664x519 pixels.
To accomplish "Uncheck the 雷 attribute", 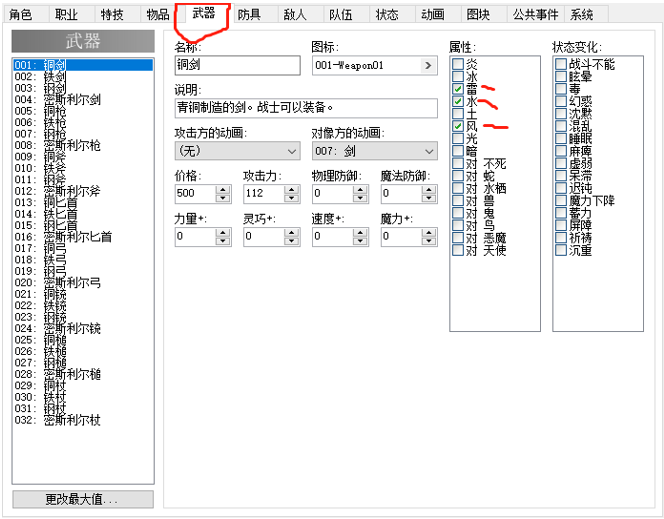I will pyautogui.click(x=458, y=89).
